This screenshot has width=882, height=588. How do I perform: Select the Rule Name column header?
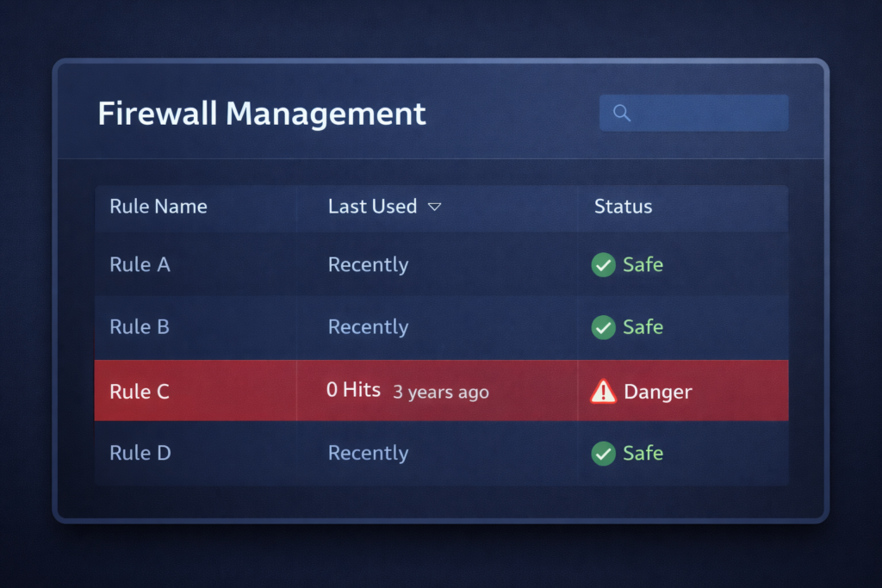(x=158, y=207)
